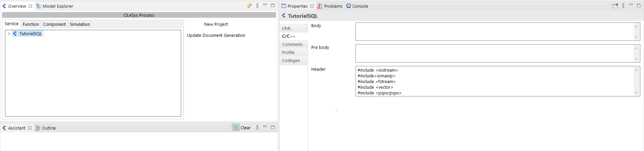Click the '#include<iomanip>' line

pos(376,76)
